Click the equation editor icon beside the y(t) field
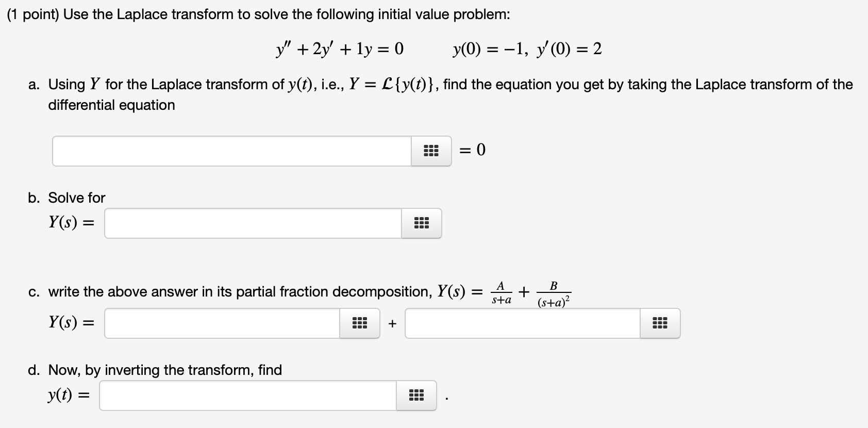 click(416, 396)
